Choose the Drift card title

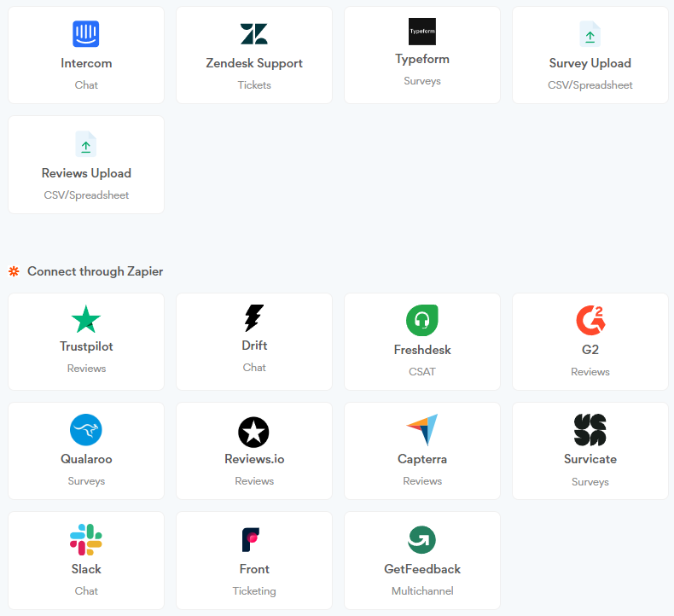pos(254,346)
